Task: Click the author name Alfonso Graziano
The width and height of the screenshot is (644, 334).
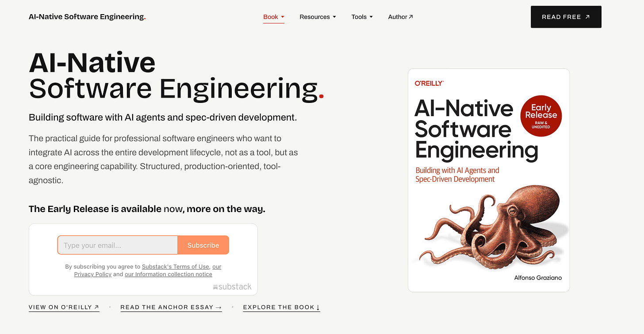Action: [x=538, y=277]
